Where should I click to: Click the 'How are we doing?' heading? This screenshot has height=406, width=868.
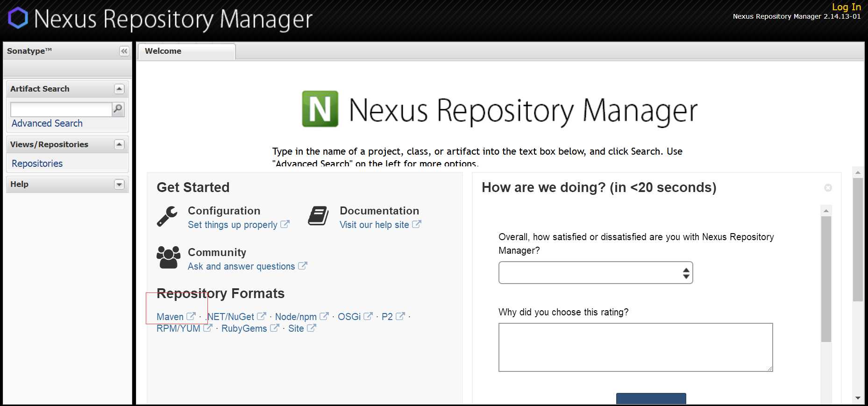[x=599, y=187]
